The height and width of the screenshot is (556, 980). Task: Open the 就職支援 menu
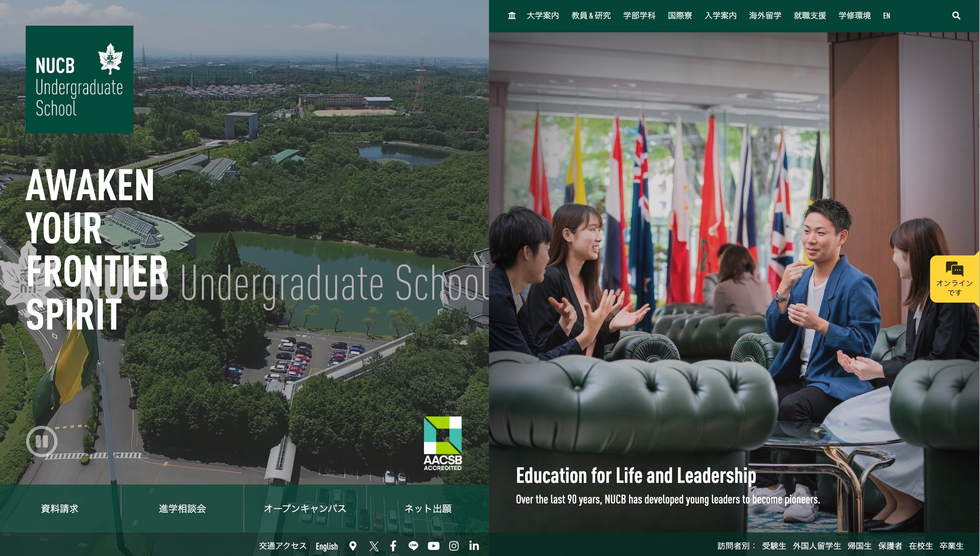pyautogui.click(x=810, y=16)
